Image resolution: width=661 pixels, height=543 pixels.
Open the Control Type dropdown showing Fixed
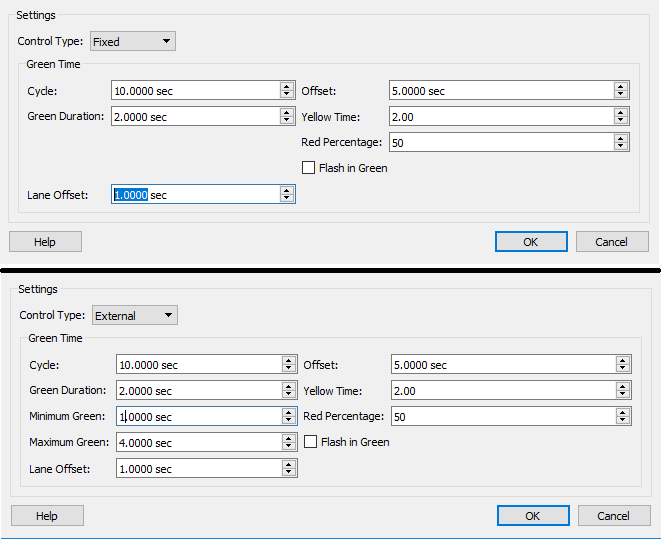coord(132,42)
